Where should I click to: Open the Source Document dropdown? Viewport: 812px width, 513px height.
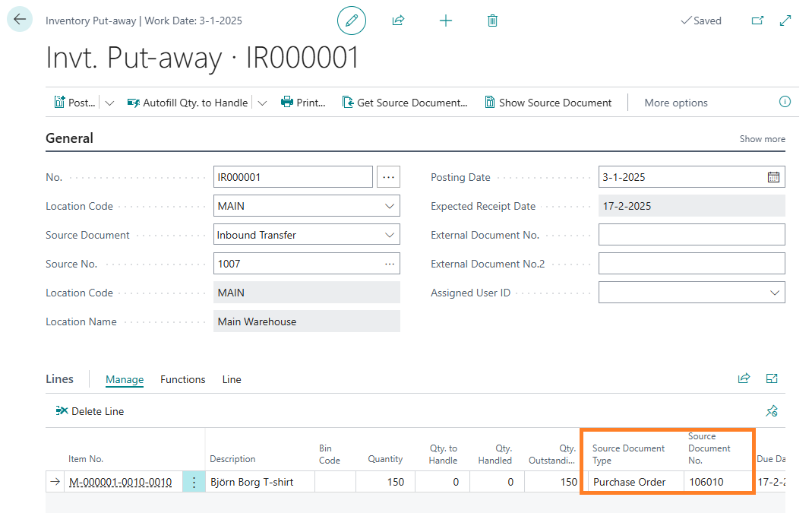(390, 235)
